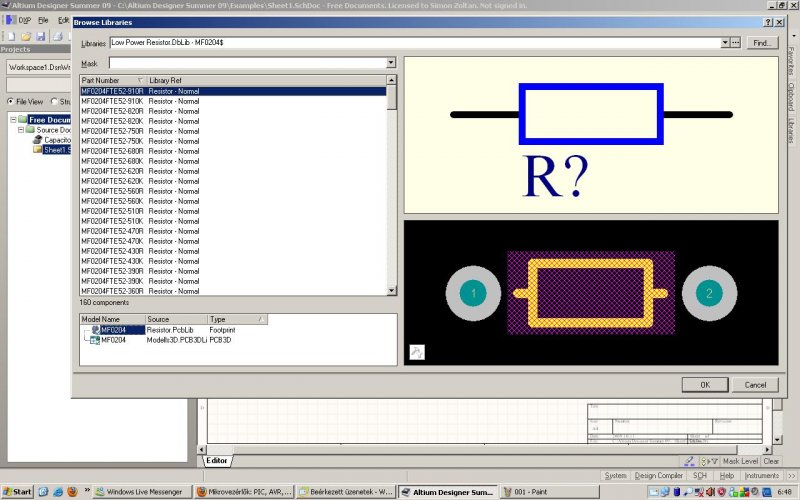Switch to 001 - Paint taskbar item
This screenshot has width=800, height=500.
click(x=551, y=492)
